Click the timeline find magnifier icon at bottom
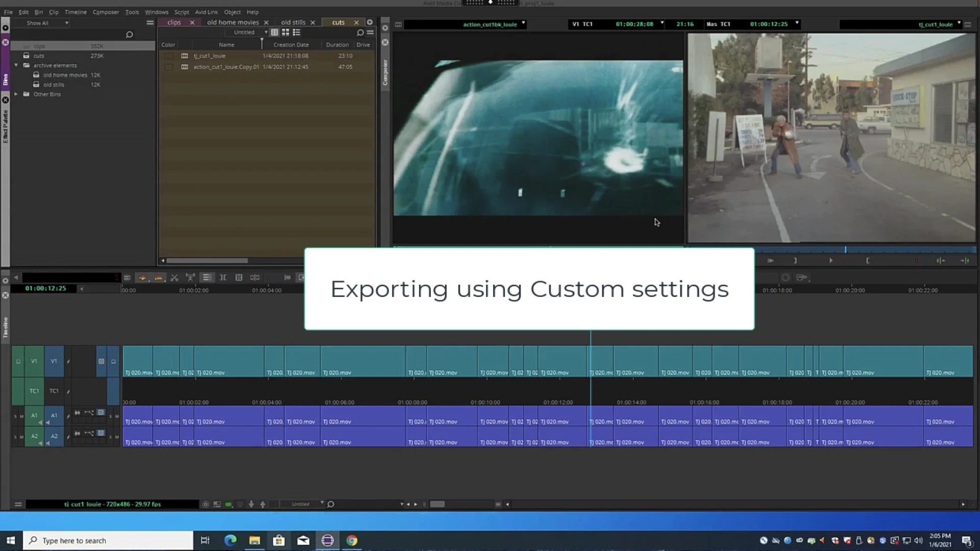 pyautogui.click(x=331, y=504)
